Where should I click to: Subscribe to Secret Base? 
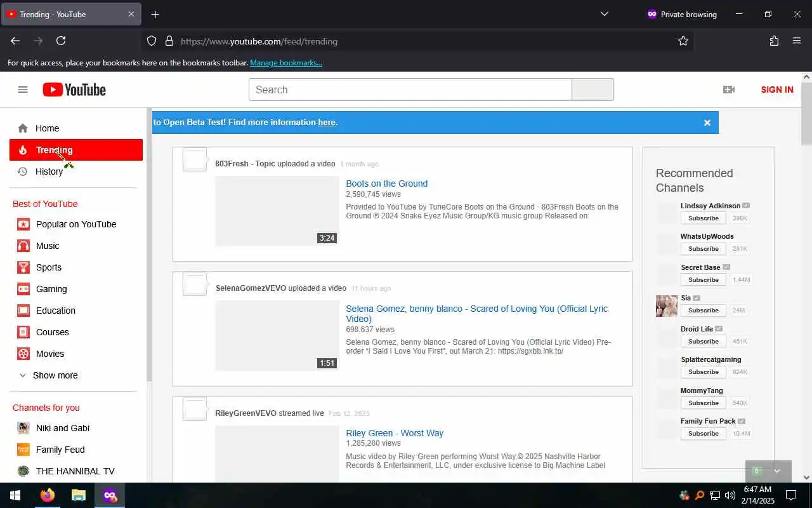pyautogui.click(x=703, y=279)
